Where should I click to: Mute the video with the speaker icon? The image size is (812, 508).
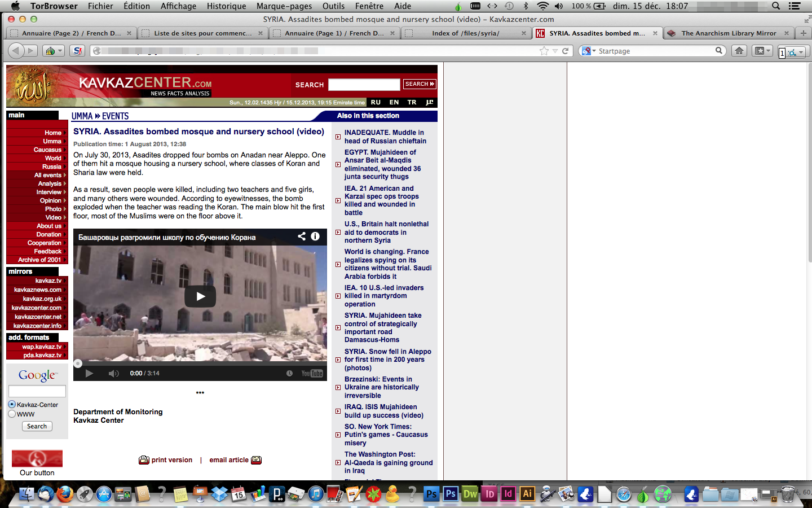[x=113, y=373]
